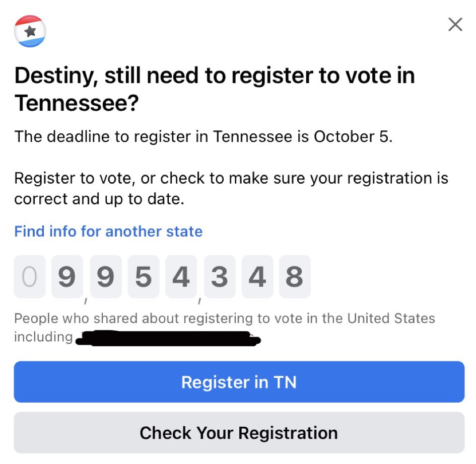Screen dimensions: 476x464
Task: Click the last 4 counter tile
Action: point(257,277)
